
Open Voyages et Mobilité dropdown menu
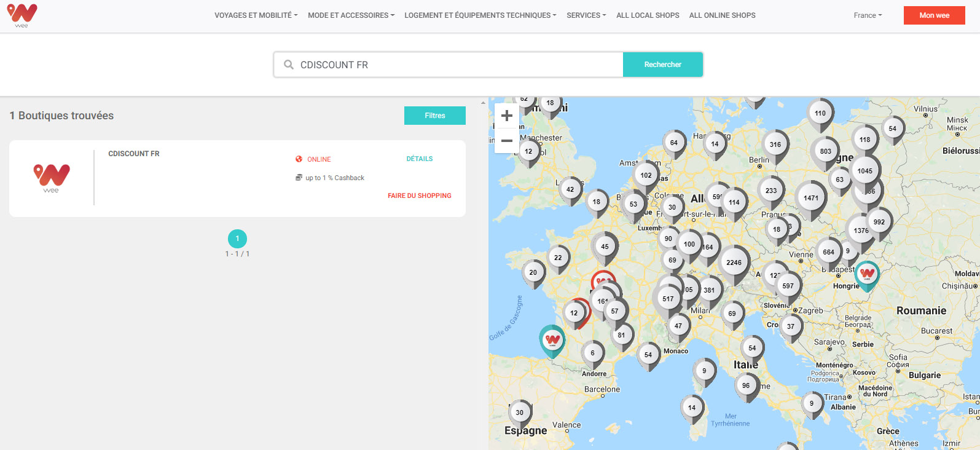[256, 15]
